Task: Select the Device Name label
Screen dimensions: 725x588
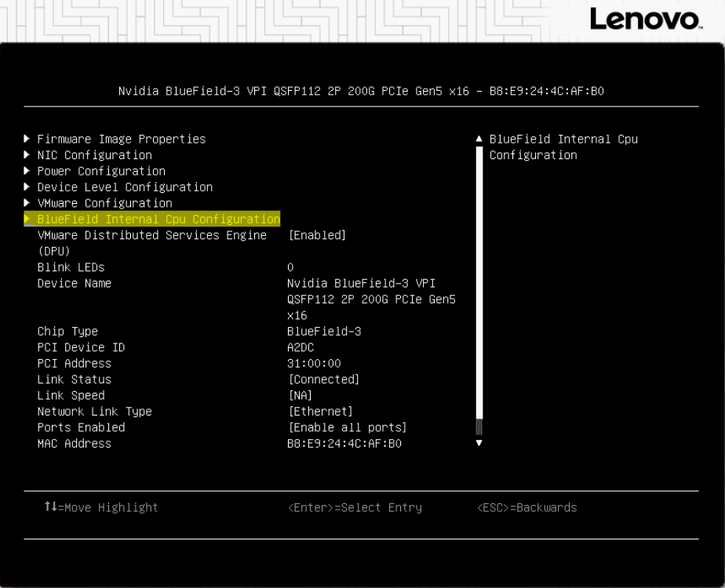Action: click(x=74, y=284)
